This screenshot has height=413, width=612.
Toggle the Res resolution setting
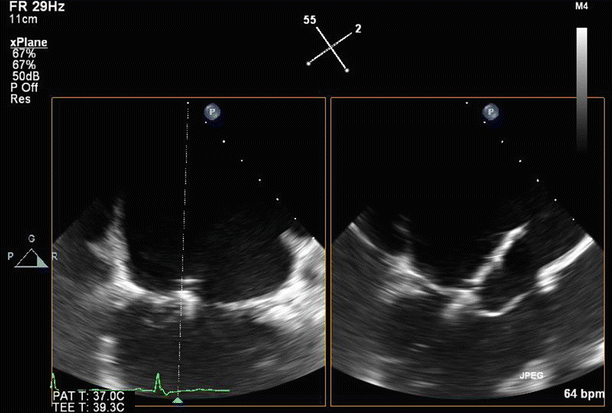click(x=19, y=100)
